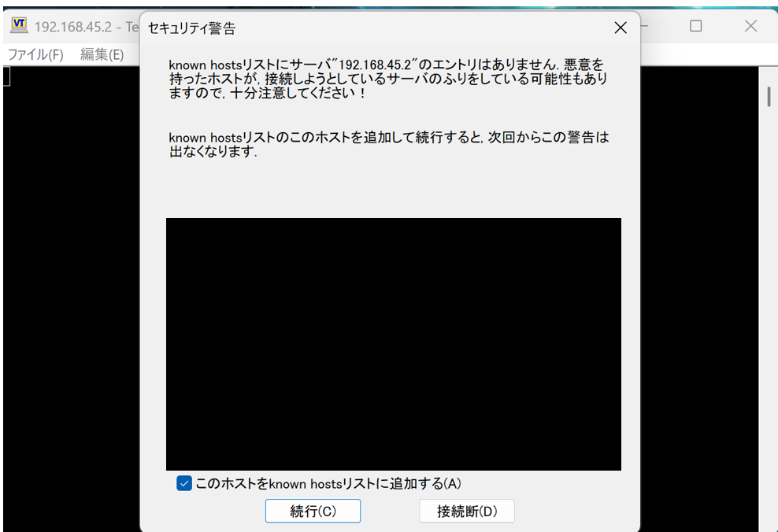
Task: Open the 編集(E) menu
Action: click(x=102, y=54)
